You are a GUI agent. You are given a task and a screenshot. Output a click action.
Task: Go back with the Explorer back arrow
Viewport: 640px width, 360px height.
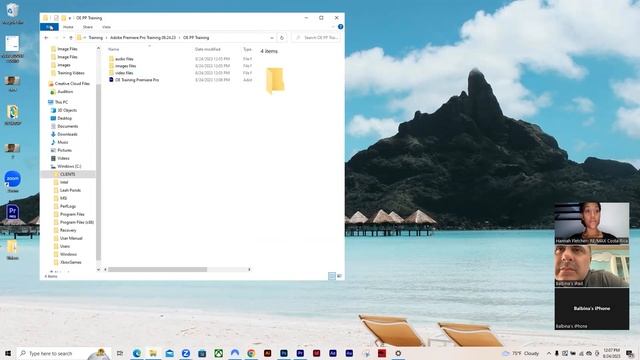(46, 38)
